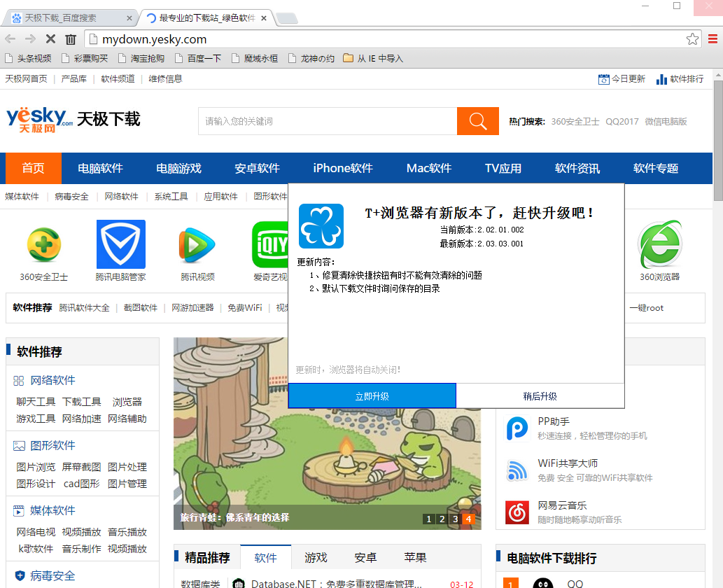Click the 图形软件 category icon in sidebar

pyautogui.click(x=19, y=445)
